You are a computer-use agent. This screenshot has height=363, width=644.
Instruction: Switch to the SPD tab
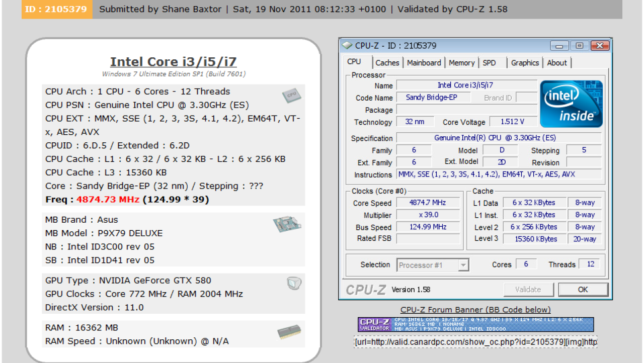coord(490,63)
